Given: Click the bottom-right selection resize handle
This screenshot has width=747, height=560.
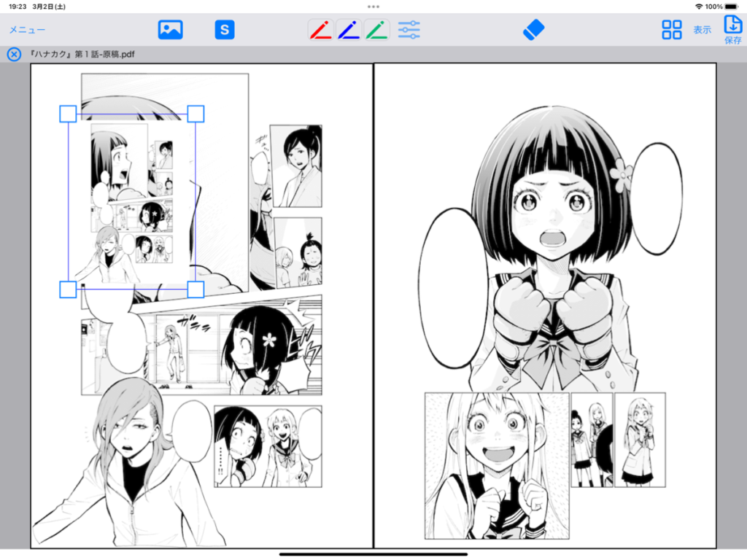Looking at the screenshot, I should click(196, 289).
